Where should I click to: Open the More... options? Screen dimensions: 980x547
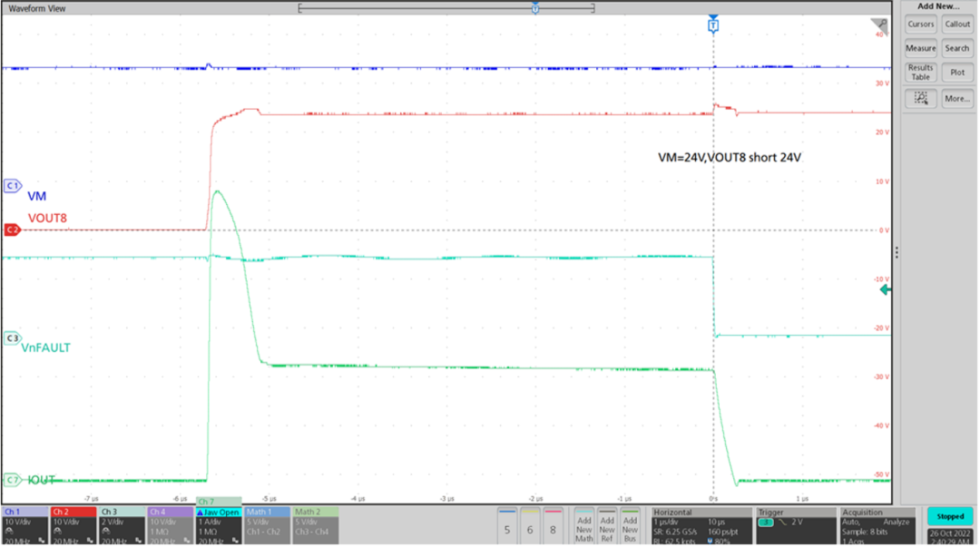tap(957, 98)
